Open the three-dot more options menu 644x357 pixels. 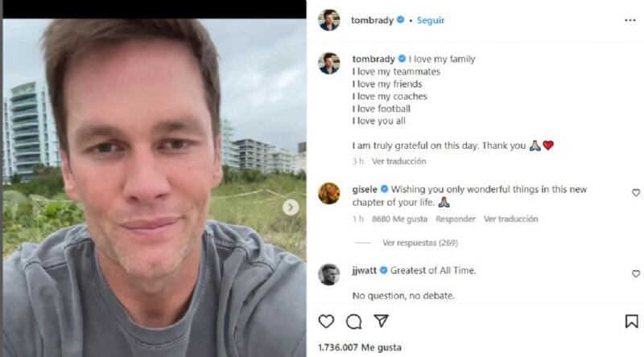[630, 20]
